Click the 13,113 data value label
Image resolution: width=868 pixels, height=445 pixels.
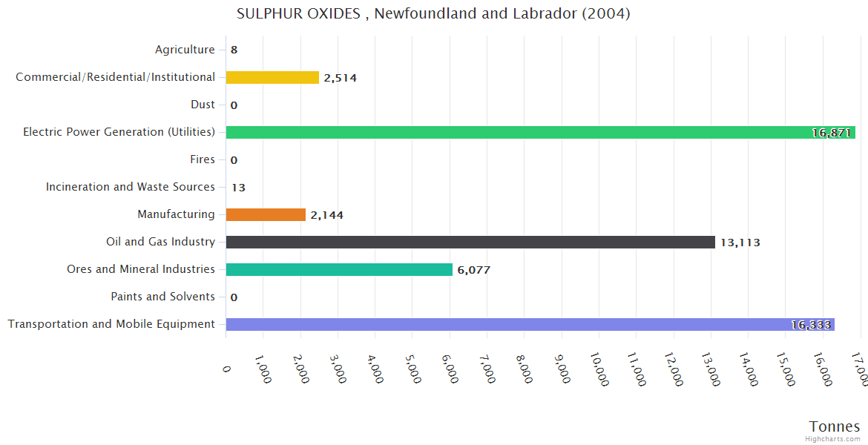pyautogui.click(x=740, y=243)
